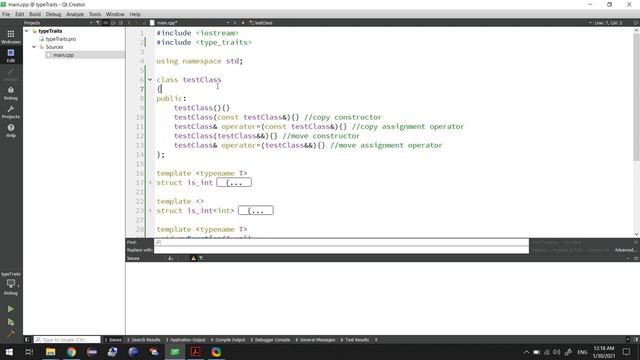This screenshot has height=360, width=640.
Task: Start debugging with the Run-debug button
Action: pyautogui.click(x=11, y=322)
